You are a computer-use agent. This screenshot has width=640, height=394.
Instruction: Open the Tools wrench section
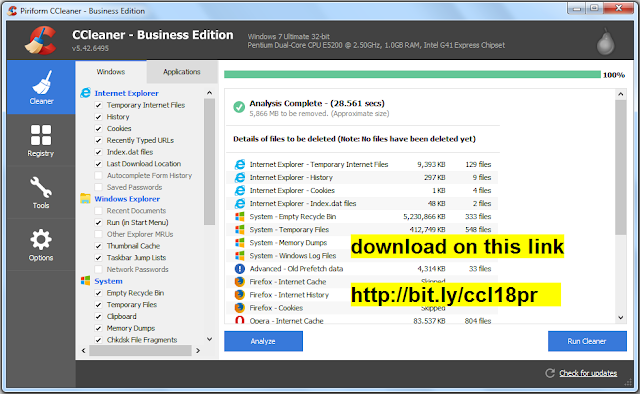[41, 192]
